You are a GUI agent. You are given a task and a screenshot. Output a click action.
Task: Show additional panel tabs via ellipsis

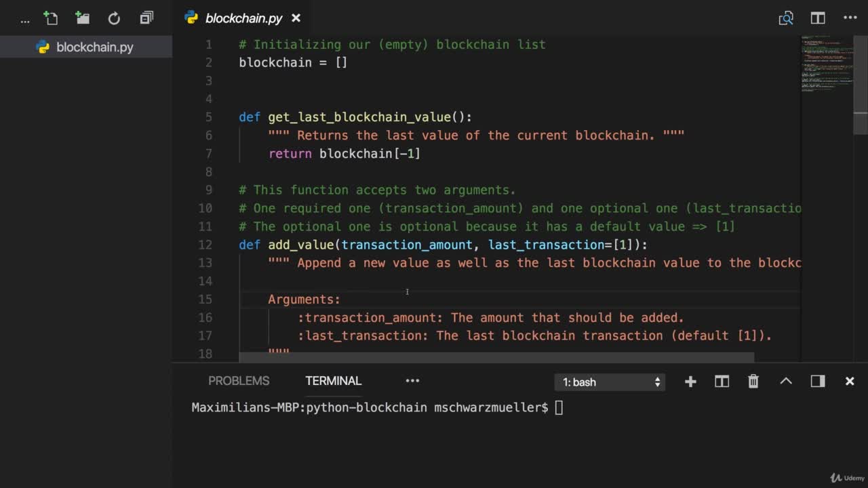point(412,381)
